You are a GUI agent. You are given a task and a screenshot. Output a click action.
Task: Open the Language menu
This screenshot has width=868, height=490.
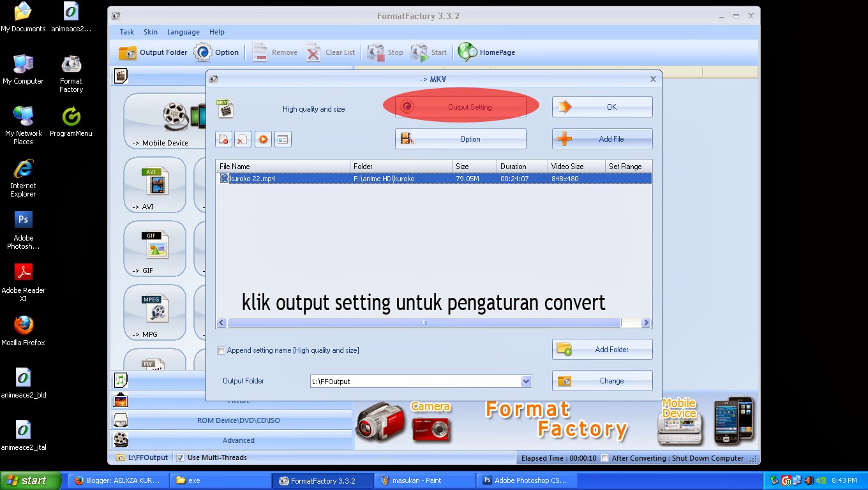[x=183, y=32]
